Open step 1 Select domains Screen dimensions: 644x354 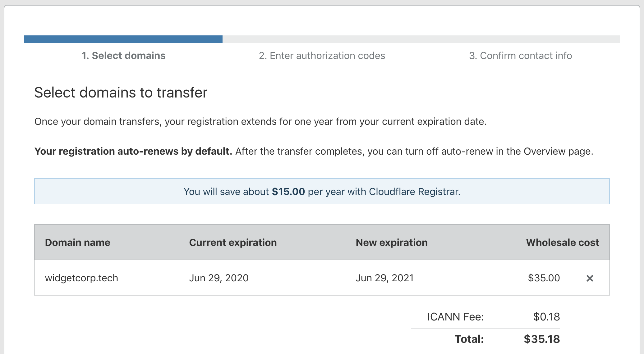click(124, 56)
